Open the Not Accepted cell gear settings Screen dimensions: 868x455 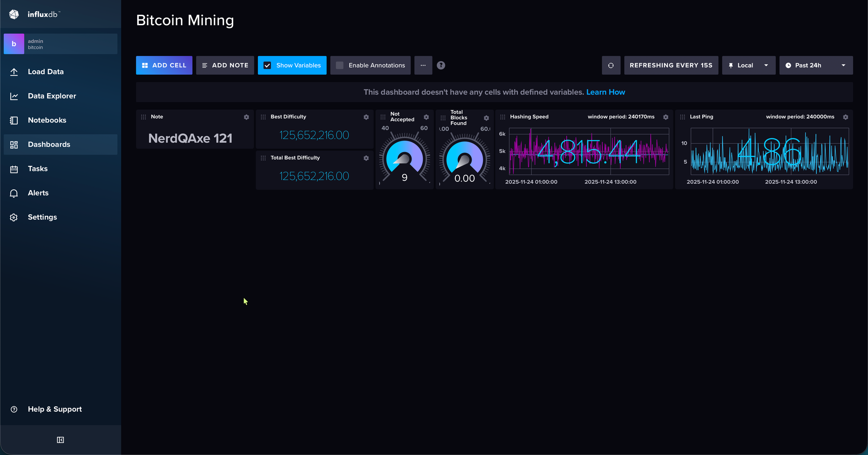tap(426, 117)
